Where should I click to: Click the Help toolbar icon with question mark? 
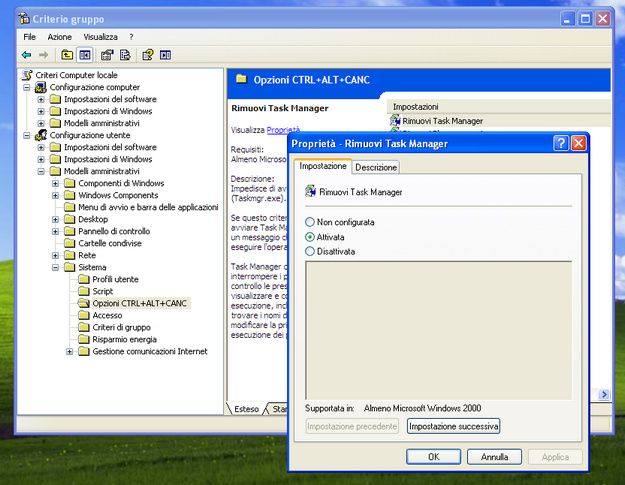[x=147, y=55]
